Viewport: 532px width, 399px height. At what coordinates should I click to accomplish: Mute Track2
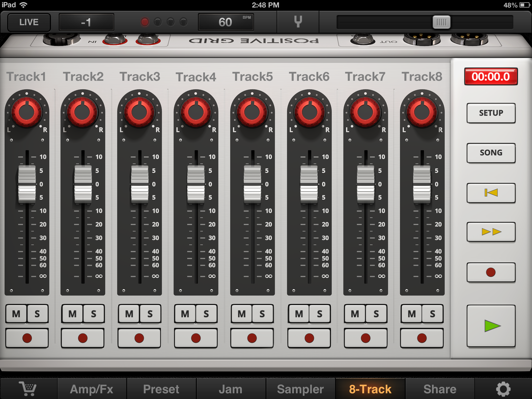coord(72,314)
